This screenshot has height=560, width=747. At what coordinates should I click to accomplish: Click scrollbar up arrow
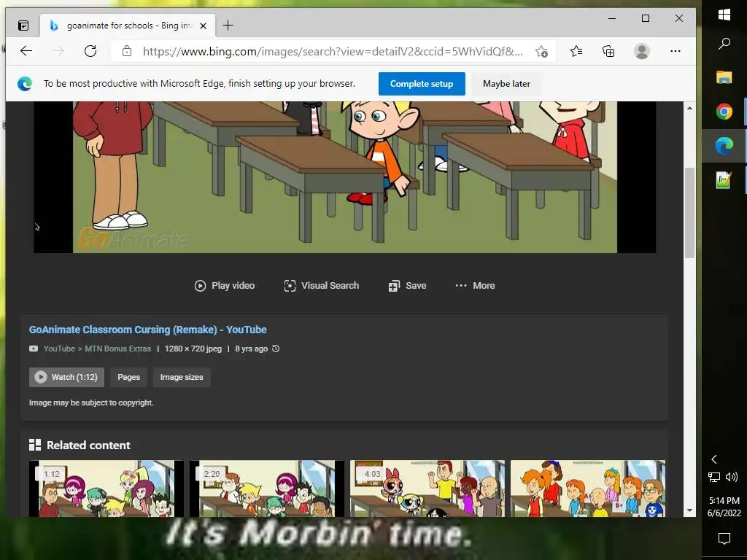[689, 108]
